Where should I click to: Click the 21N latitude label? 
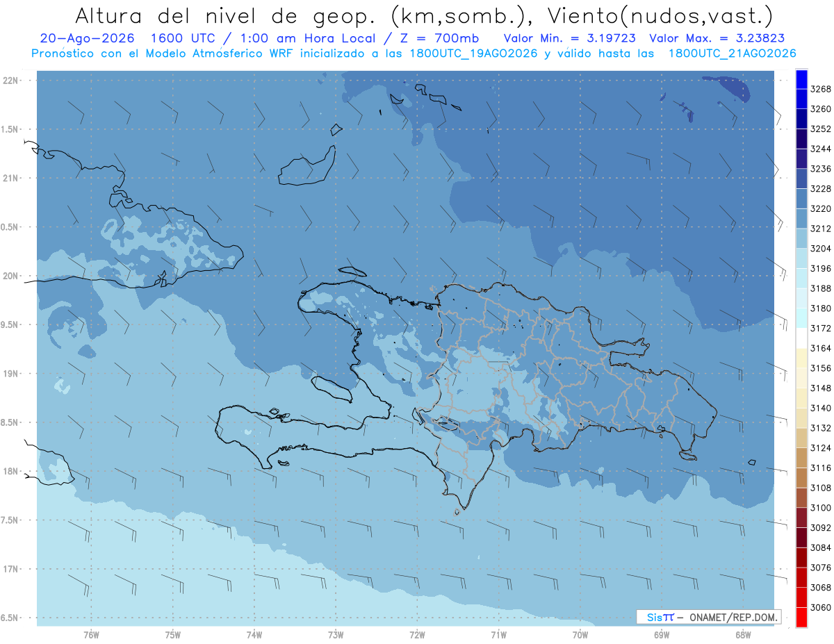click(x=11, y=178)
